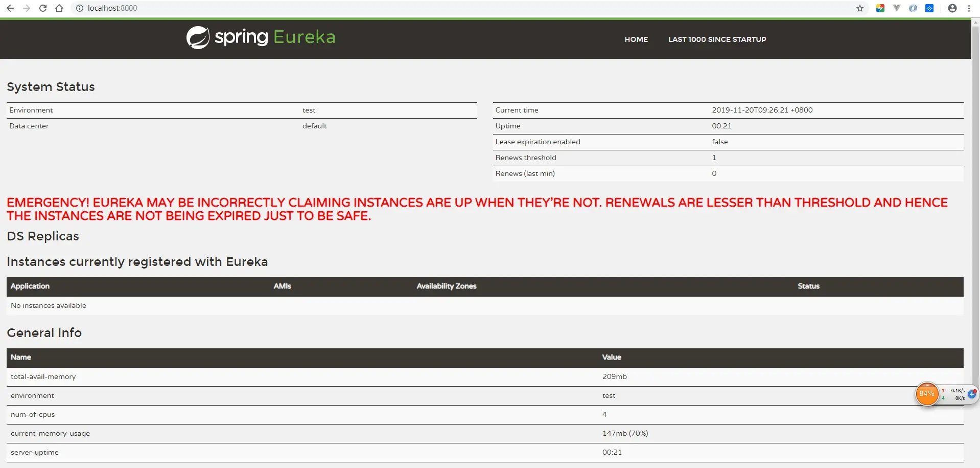980x468 pixels.
Task: Open the Chrome profile avatar
Action: 952,8
